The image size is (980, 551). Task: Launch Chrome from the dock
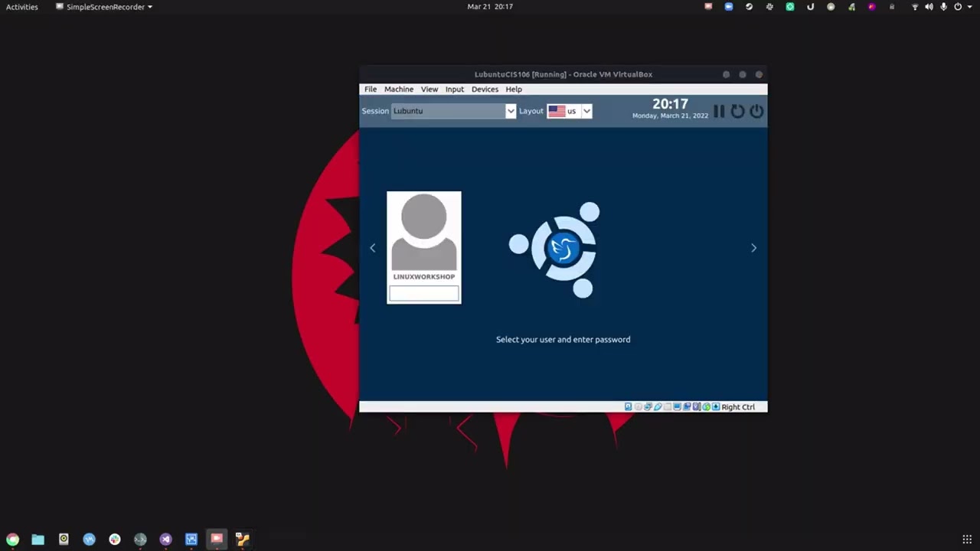tap(12, 540)
